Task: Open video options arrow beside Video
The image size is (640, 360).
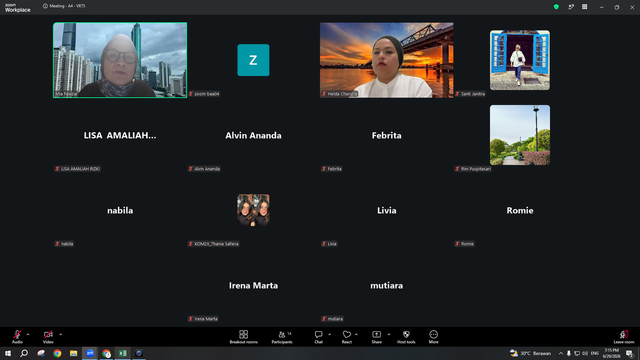Action: click(60, 334)
